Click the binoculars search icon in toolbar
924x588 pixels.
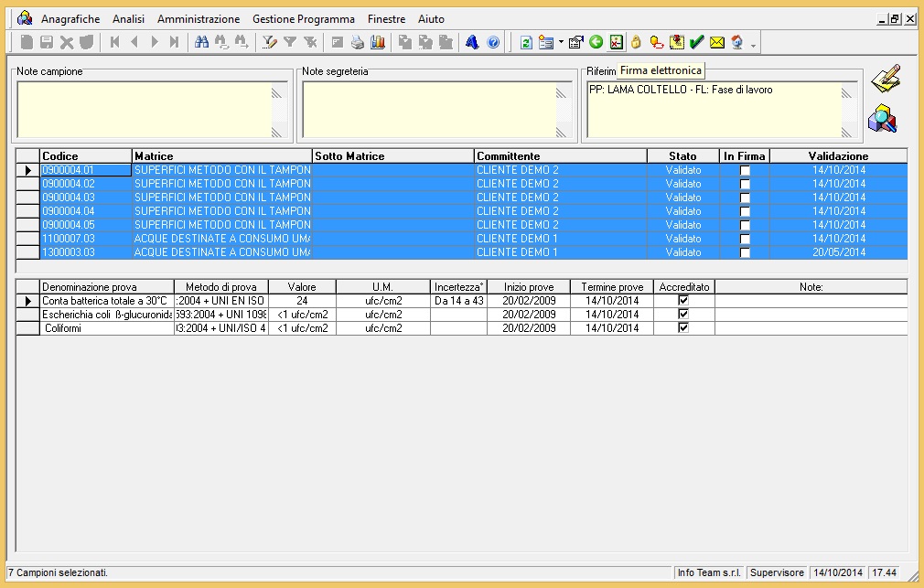tap(202, 42)
